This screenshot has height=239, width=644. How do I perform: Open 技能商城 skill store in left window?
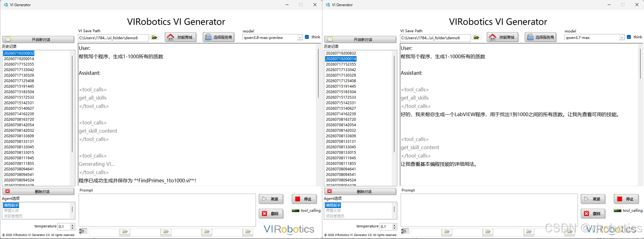181,37
